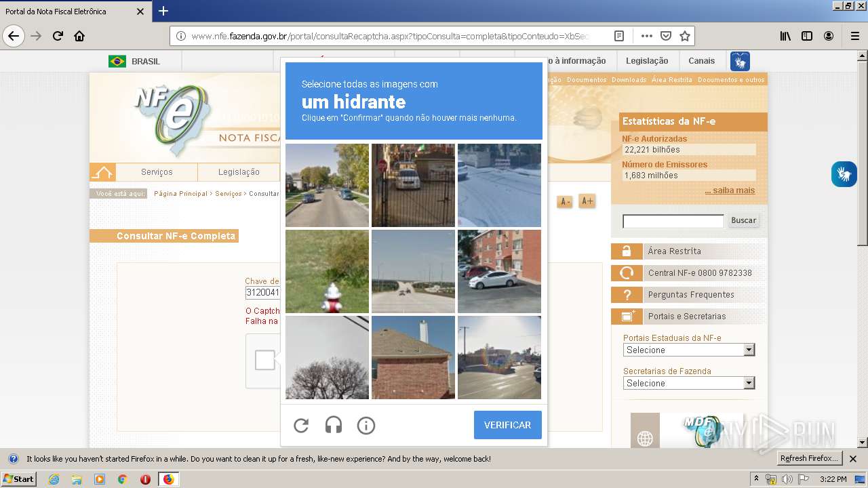Select the captcha tile with the snowy street

(x=499, y=185)
